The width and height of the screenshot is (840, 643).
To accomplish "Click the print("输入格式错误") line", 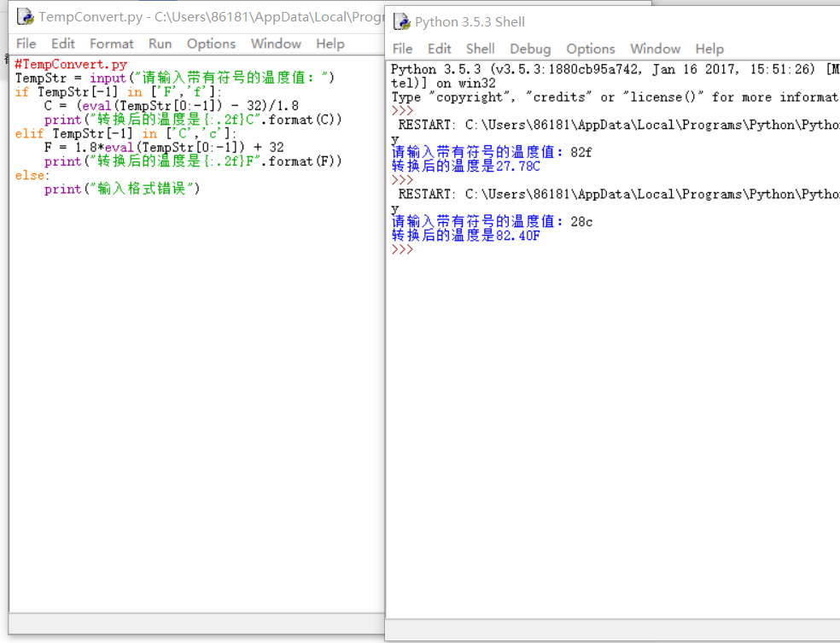I will click(x=122, y=189).
